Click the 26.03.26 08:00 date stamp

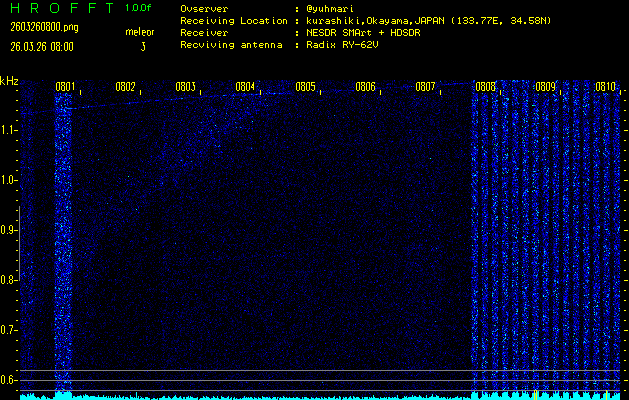(x=40, y=46)
